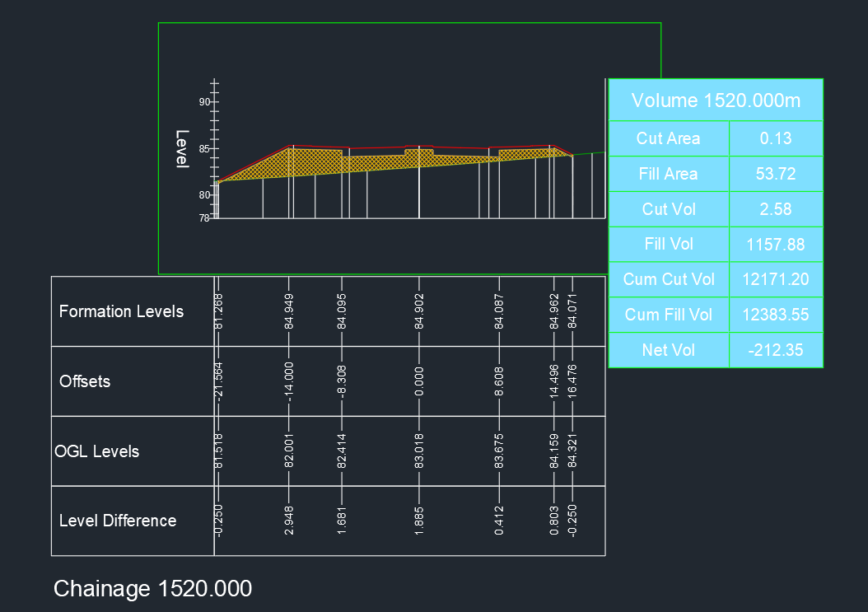Select formation level 84.949
The height and width of the screenshot is (612, 868).
pos(289,311)
